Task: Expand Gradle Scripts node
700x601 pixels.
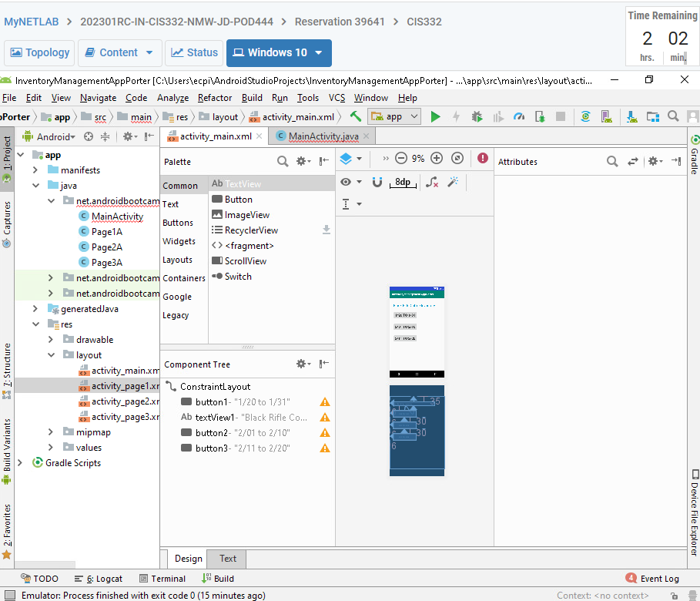Action: (x=20, y=463)
